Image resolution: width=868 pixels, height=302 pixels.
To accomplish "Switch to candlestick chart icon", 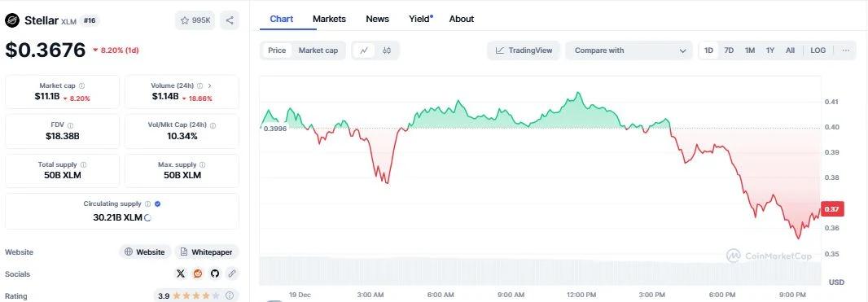I will (387, 50).
